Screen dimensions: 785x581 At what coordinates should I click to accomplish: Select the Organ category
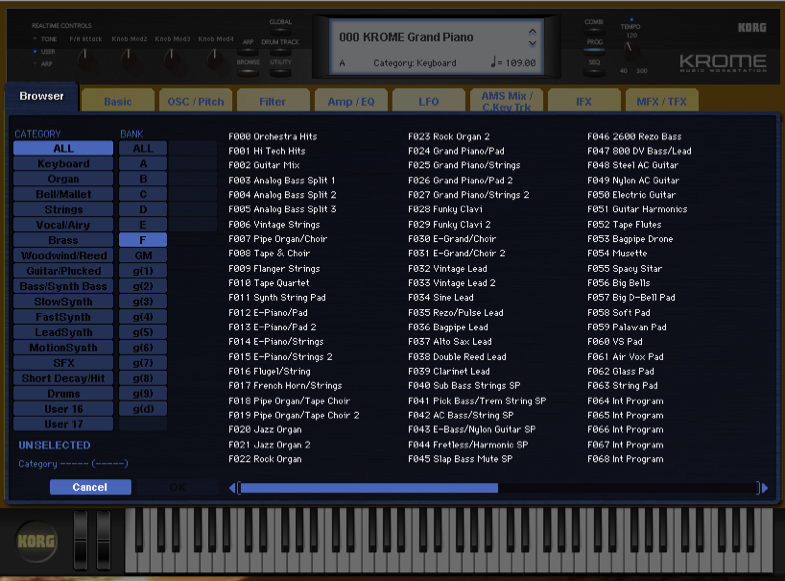63,179
